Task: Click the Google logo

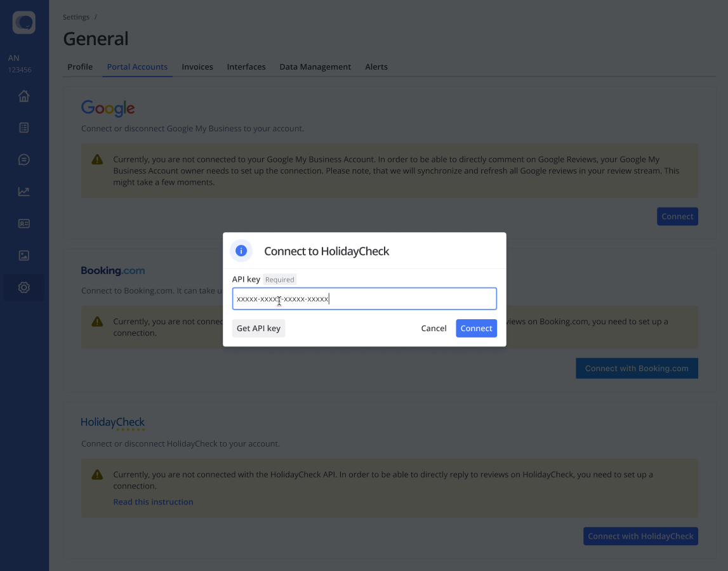Action: 108,108
